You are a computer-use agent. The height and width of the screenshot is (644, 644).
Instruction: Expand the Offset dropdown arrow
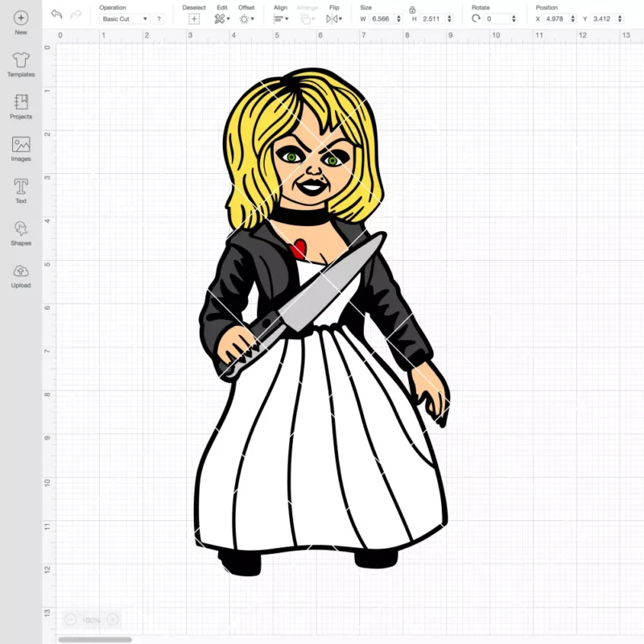(253, 19)
